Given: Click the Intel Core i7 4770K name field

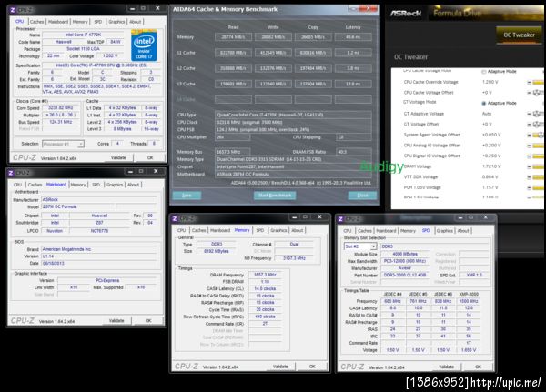Looking at the screenshot, I should [83, 35].
